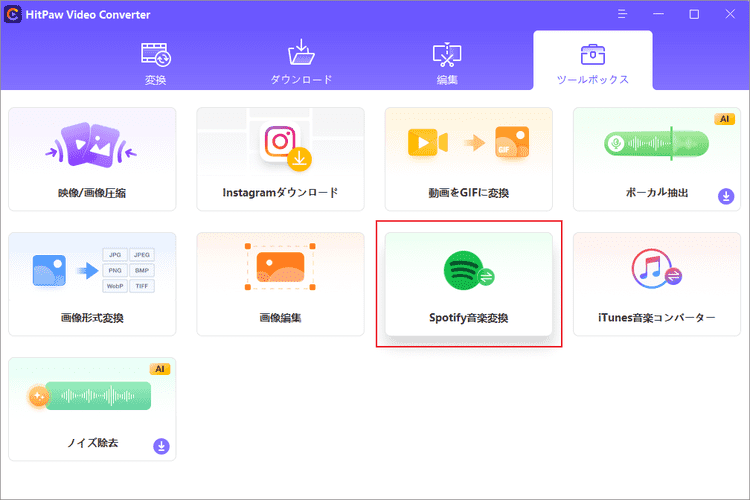Click the HitPaw Video Converter title text
The height and width of the screenshot is (500, 750).
(x=88, y=15)
